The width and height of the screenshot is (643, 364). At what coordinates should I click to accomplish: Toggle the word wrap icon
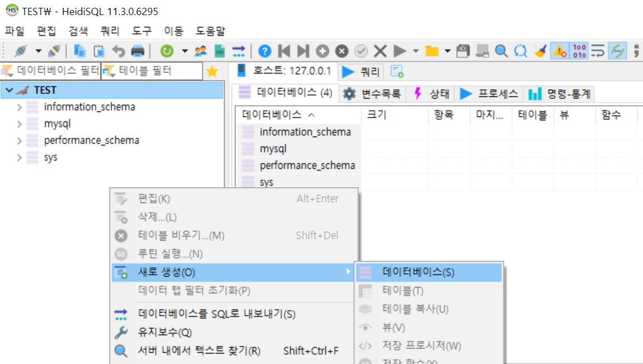point(598,51)
